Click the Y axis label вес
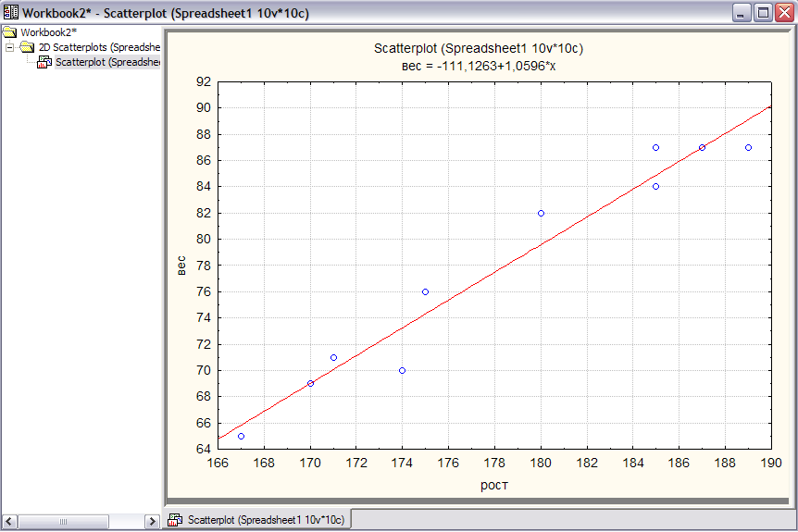 coord(181,266)
